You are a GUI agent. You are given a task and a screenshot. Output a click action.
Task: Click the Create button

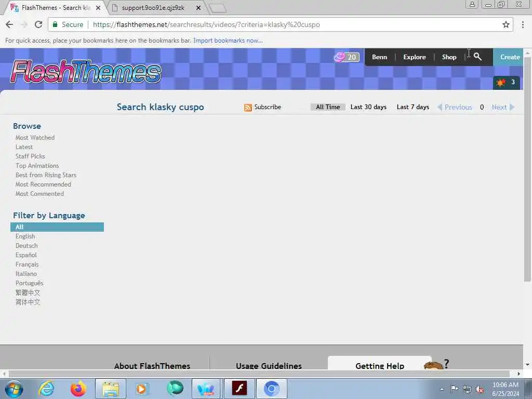pyautogui.click(x=509, y=57)
